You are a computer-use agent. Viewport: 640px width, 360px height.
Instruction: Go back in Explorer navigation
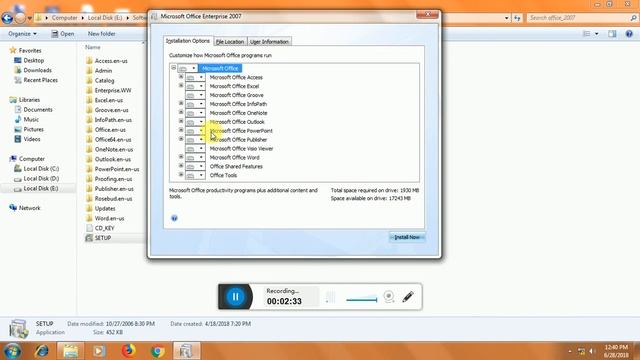point(7,18)
